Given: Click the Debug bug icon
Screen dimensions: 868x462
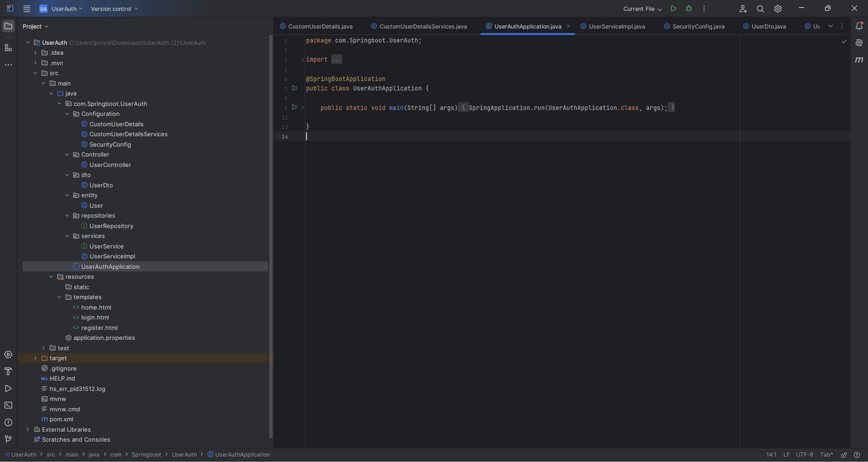Looking at the screenshot, I should (x=689, y=9).
